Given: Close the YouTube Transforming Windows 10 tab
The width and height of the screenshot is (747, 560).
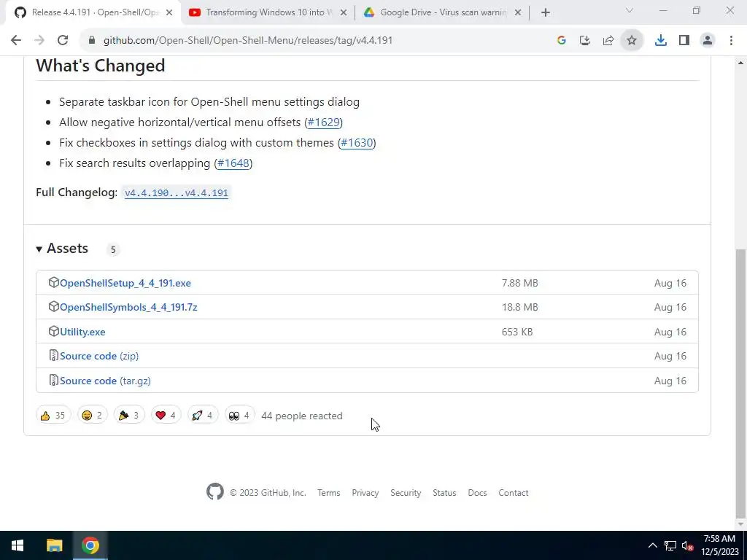Looking at the screenshot, I should coord(343,13).
